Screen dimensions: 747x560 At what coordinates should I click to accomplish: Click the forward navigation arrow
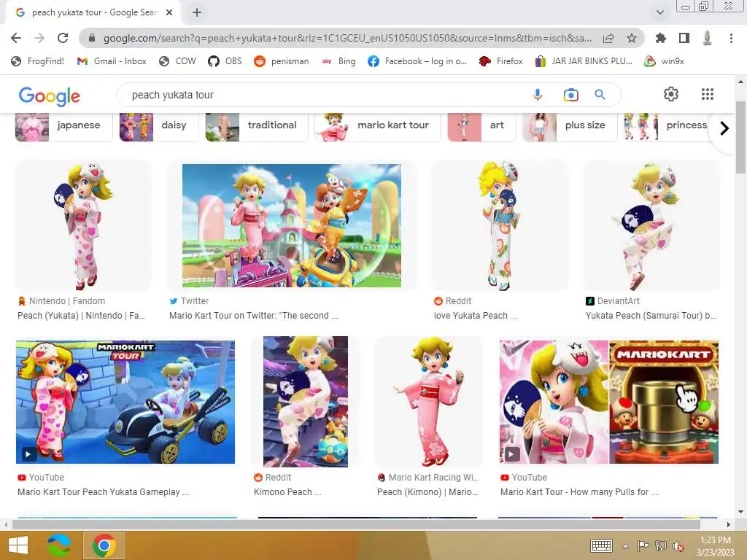[x=39, y=38]
